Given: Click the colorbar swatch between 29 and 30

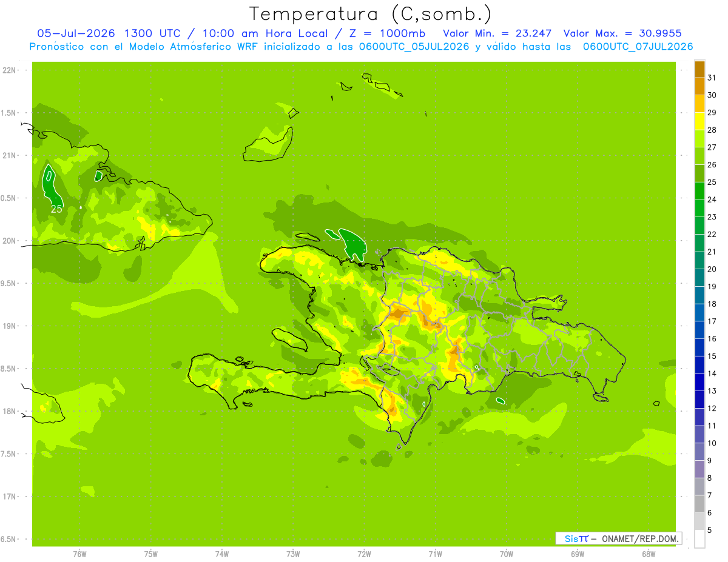Looking at the screenshot, I should [x=699, y=104].
